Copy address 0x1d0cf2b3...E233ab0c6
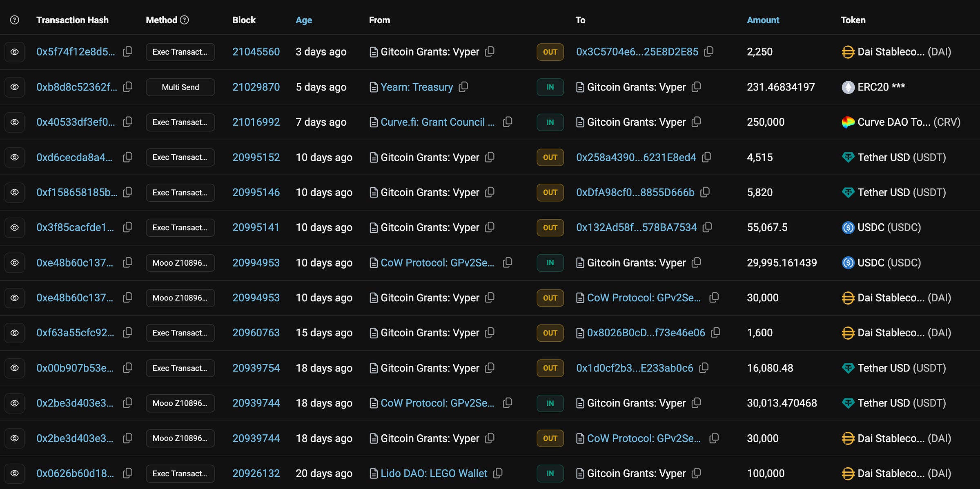The width and height of the screenshot is (980, 489). click(704, 368)
